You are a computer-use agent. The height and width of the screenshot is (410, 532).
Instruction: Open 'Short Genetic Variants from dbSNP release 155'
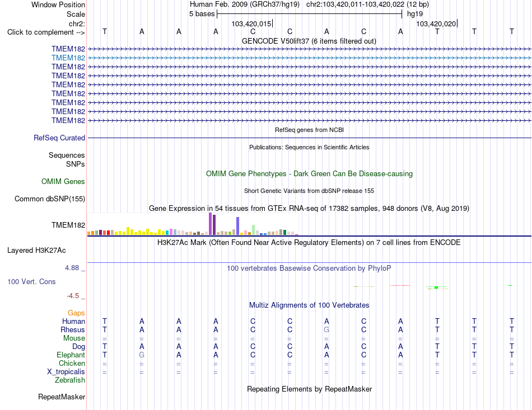(x=309, y=191)
